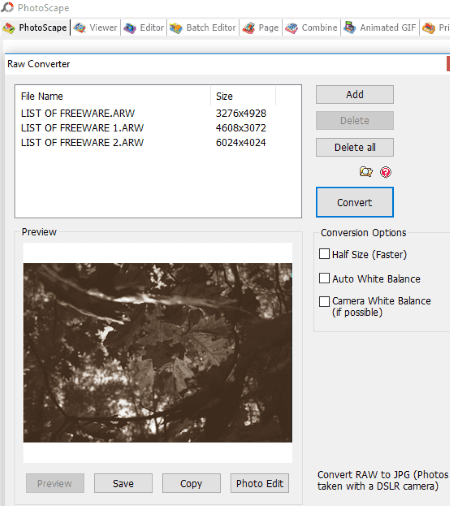Click the Delete all button

click(355, 147)
